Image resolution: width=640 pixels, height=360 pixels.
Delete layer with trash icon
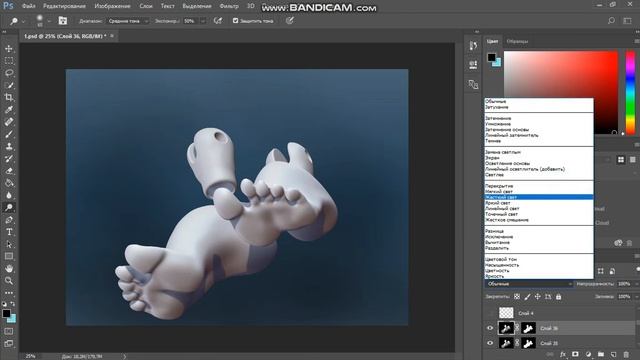(x=626, y=354)
